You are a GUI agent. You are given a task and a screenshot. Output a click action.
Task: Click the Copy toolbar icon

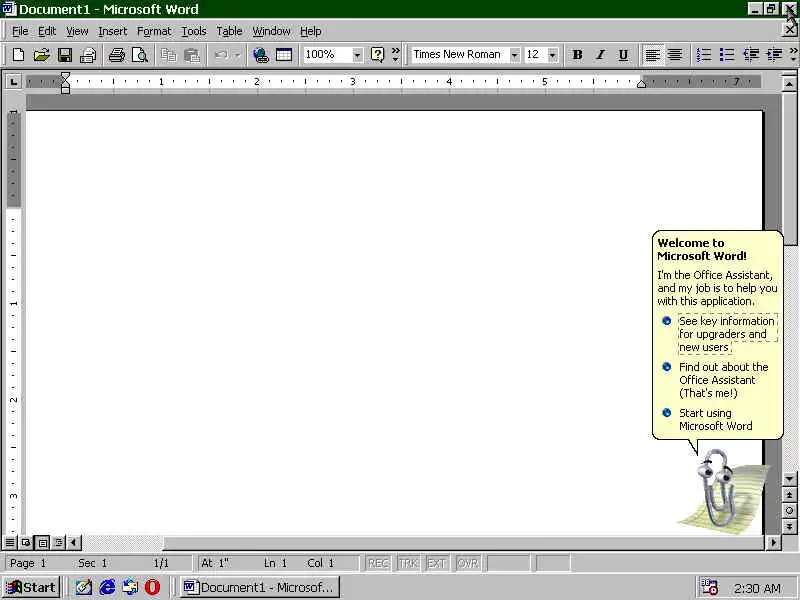168,55
